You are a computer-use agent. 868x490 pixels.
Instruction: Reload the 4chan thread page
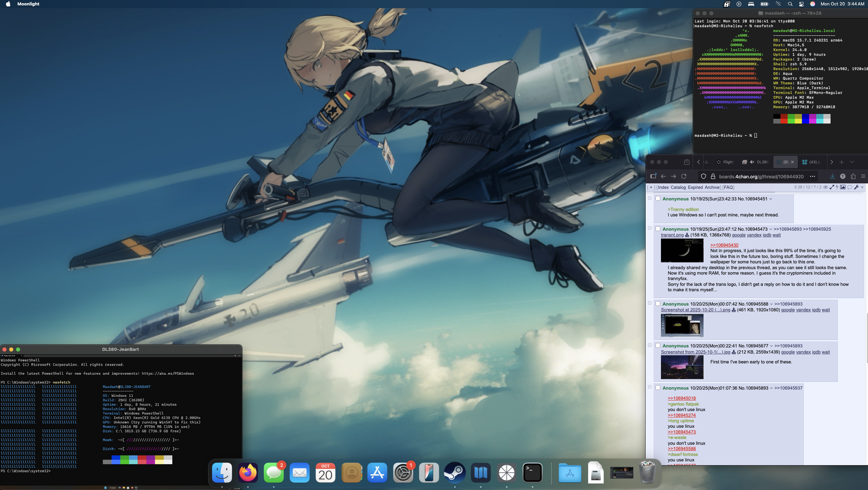tap(684, 176)
